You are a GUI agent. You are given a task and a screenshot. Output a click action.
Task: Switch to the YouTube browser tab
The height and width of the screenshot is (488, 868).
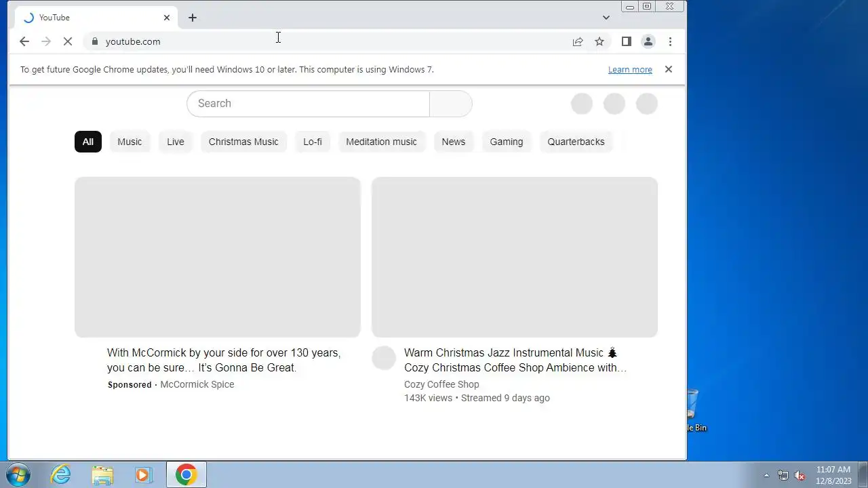(x=95, y=18)
